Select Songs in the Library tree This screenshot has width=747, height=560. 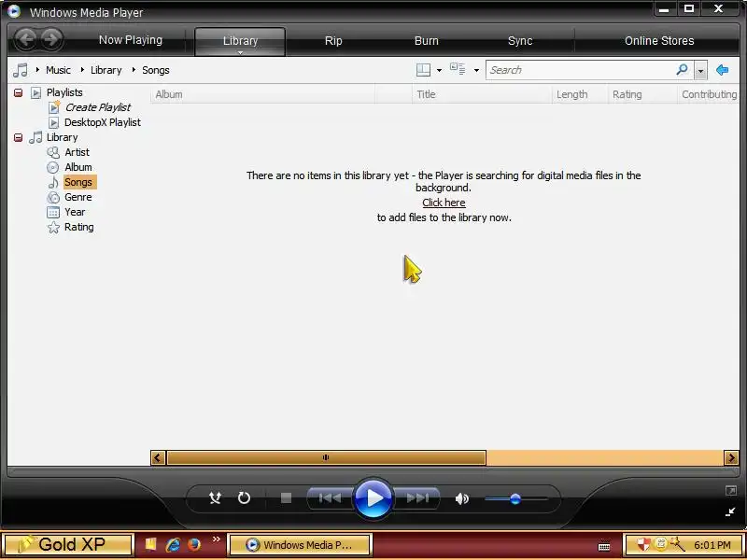tap(79, 182)
